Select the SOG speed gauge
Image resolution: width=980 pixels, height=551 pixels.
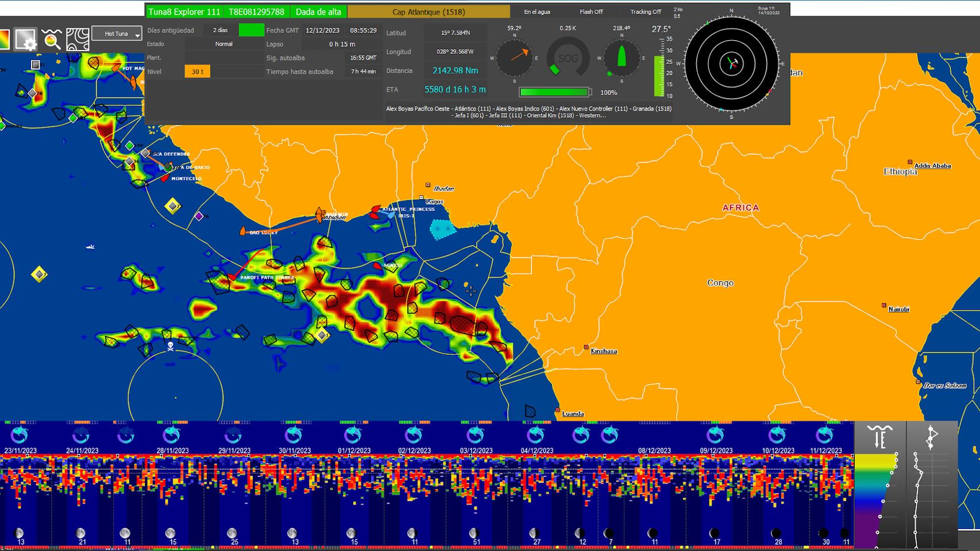pos(568,58)
